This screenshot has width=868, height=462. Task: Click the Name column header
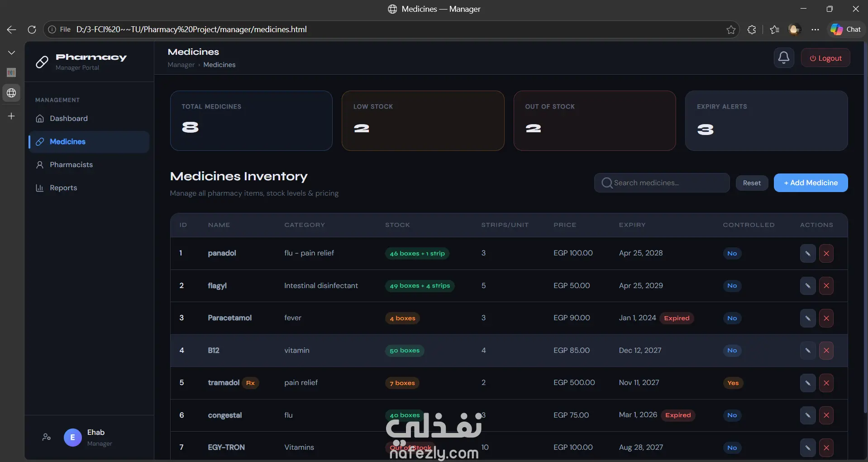[x=219, y=225]
